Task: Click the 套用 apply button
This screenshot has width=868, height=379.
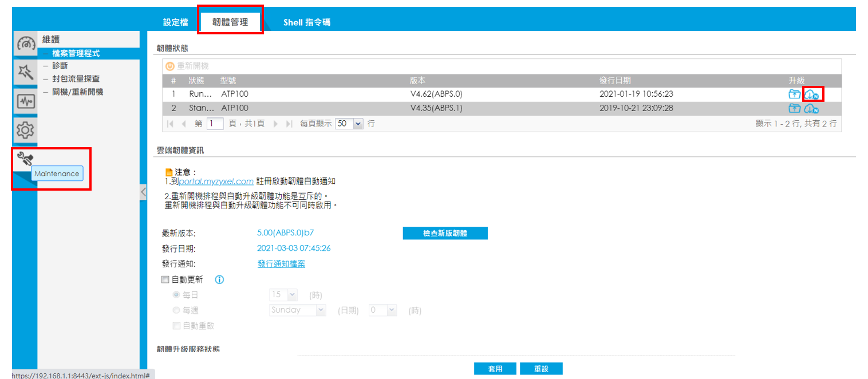Action: tap(495, 369)
